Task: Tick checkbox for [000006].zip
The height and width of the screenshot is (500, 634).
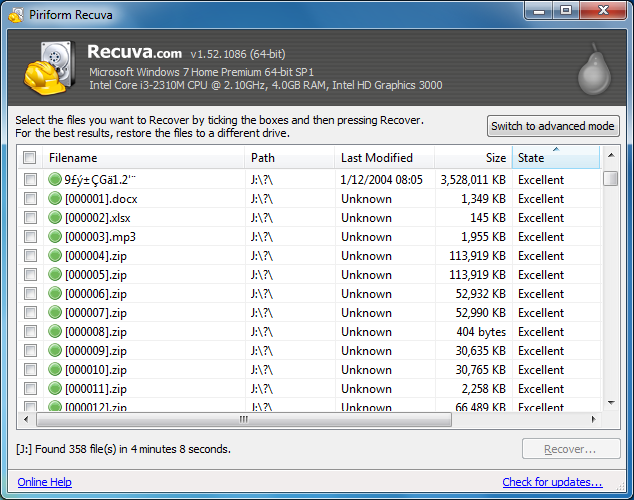Action: [x=30, y=293]
